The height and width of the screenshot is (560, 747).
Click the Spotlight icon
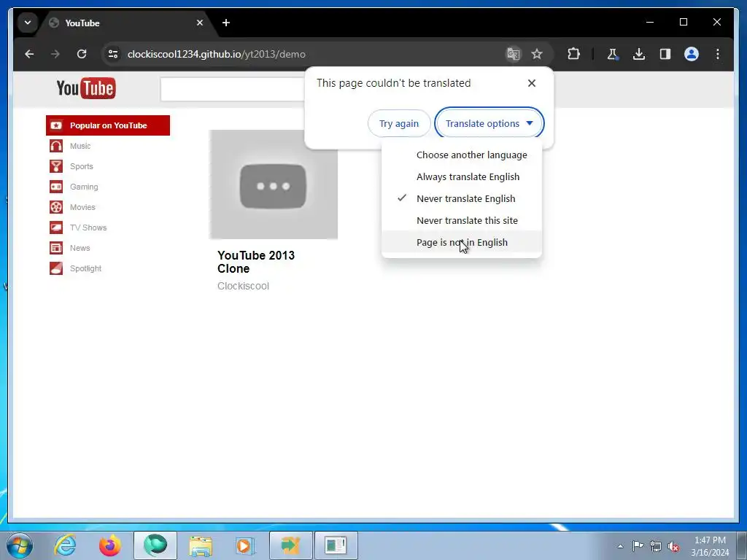click(x=56, y=268)
